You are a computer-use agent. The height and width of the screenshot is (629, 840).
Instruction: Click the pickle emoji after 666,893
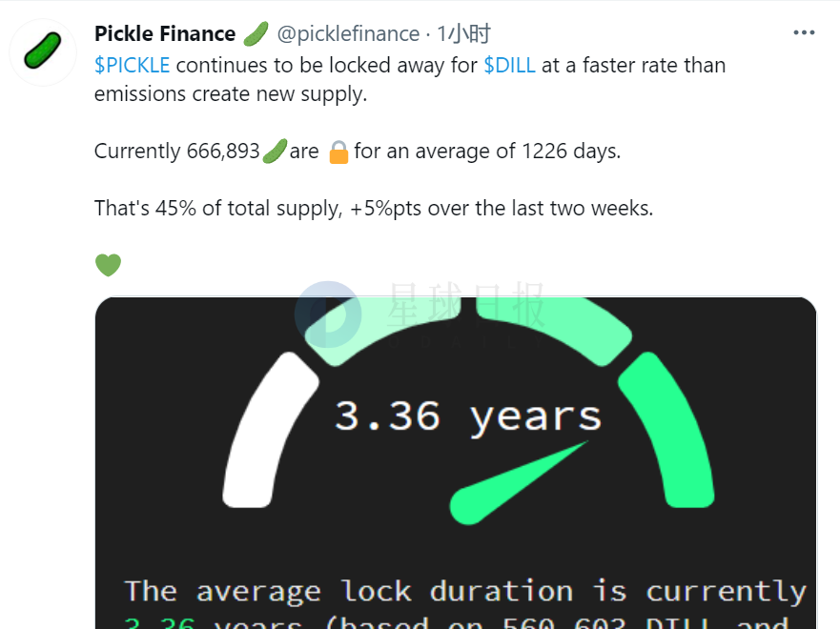click(x=275, y=151)
